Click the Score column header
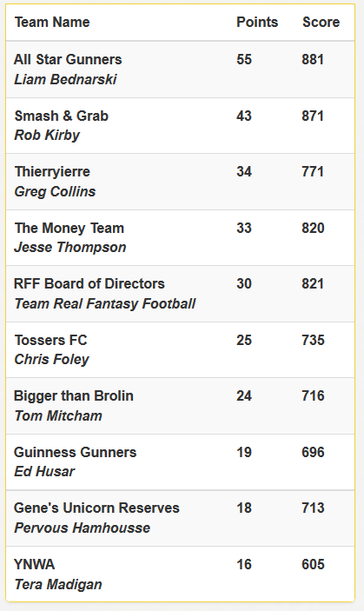Viewport: 364px width, 611px height. coord(321,23)
